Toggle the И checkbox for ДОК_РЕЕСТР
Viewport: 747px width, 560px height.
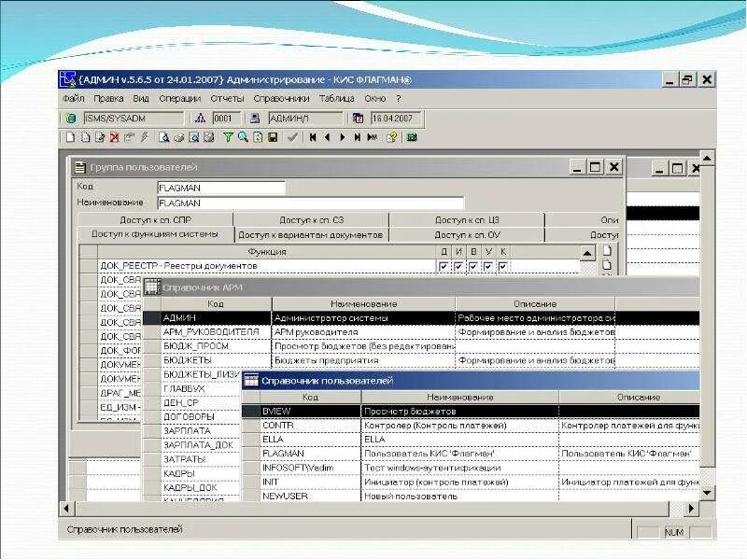458,266
